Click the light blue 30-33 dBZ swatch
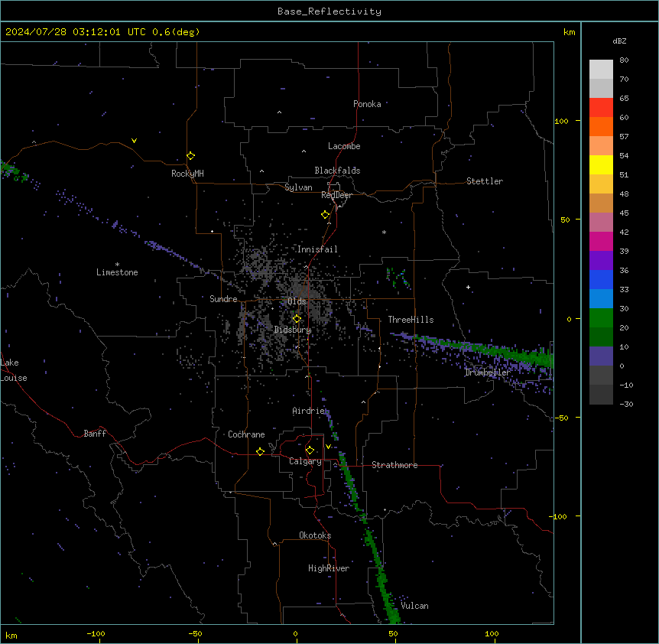 tap(601, 299)
